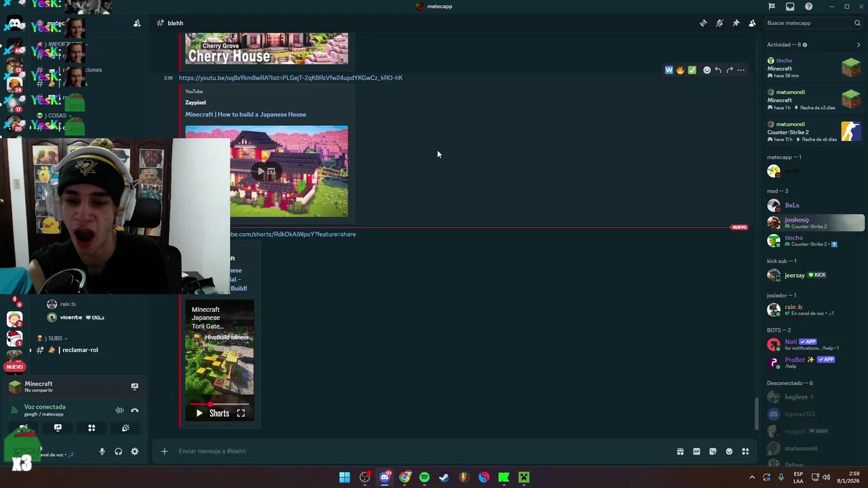Screen dimensions: 868x488
Task: Open Actividad settings gear
Action: click(x=805, y=45)
